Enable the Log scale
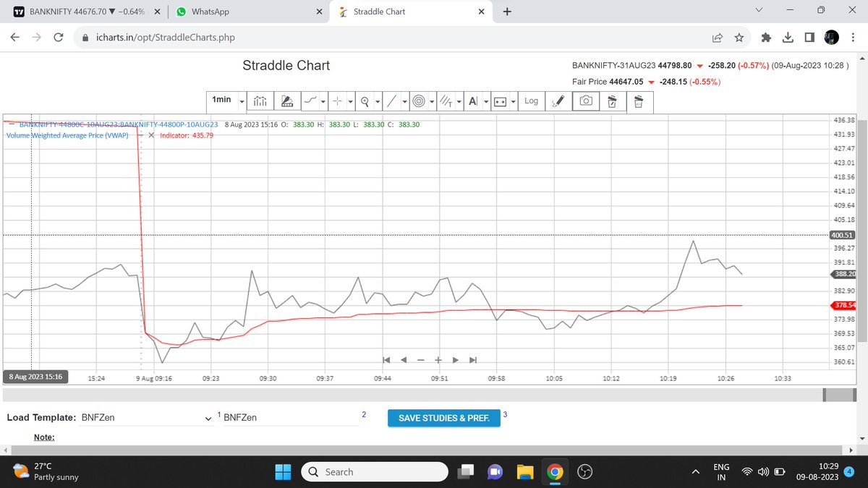The height and width of the screenshot is (488, 868). (x=530, y=101)
